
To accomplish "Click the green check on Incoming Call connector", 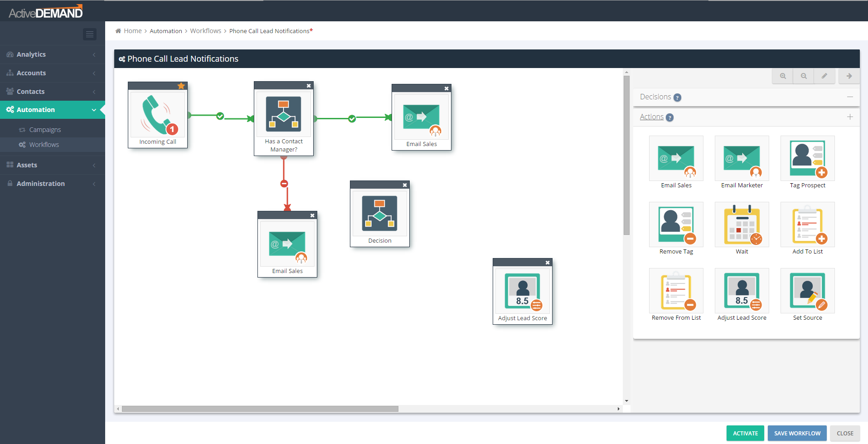I will coord(220,116).
